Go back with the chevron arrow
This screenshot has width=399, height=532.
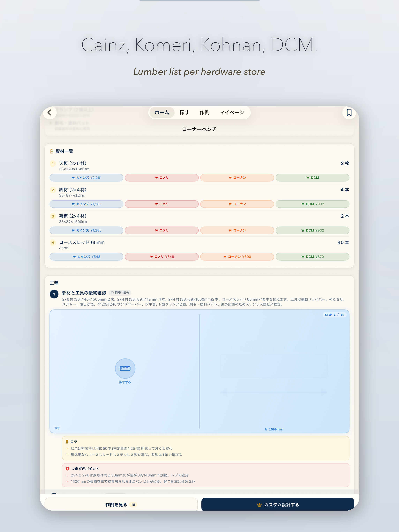pos(49,113)
